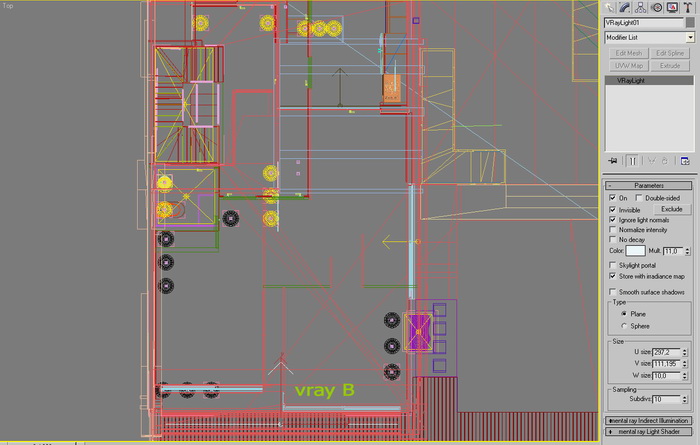
Task: Click the Subdivs spinner arrows
Action: [685, 399]
